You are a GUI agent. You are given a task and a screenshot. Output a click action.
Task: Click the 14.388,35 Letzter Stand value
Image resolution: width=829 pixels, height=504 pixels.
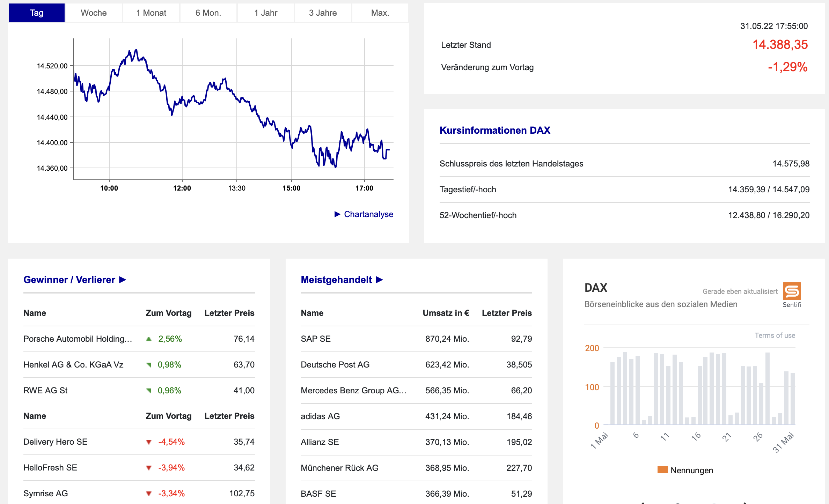point(780,45)
